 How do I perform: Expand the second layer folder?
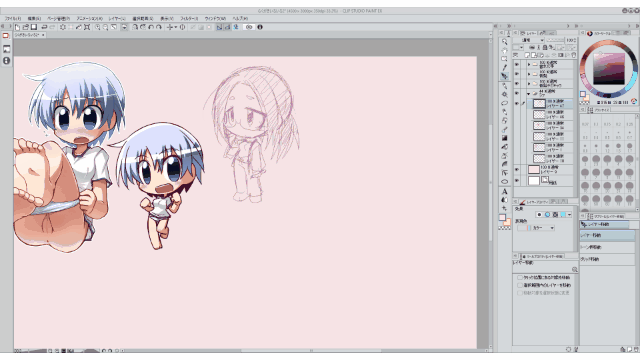click(x=529, y=74)
